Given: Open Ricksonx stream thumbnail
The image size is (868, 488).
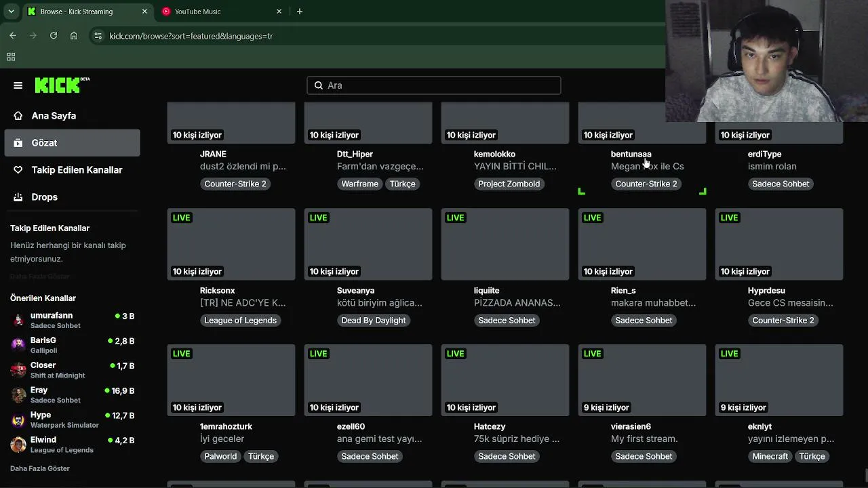Looking at the screenshot, I should [x=231, y=244].
